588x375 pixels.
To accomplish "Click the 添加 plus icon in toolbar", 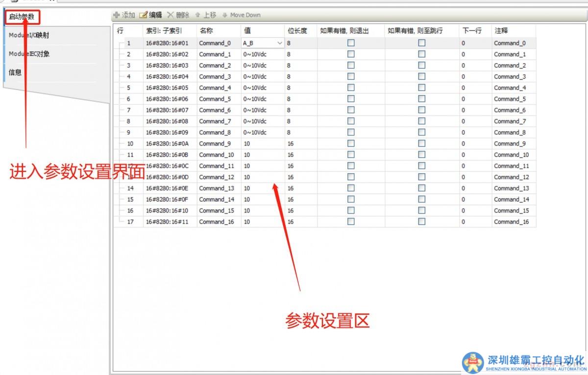I will [x=117, y=15].
